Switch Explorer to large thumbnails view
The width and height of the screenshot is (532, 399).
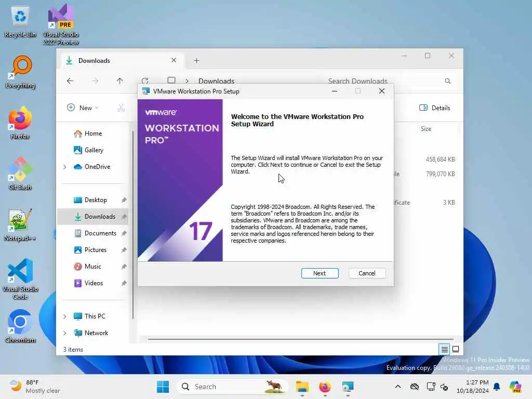456,349
